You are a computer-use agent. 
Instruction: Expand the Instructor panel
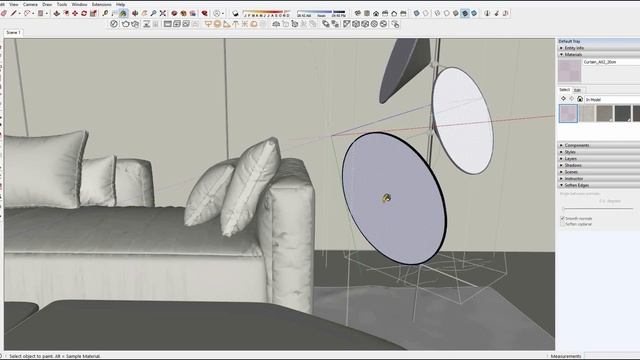point(598,178)
